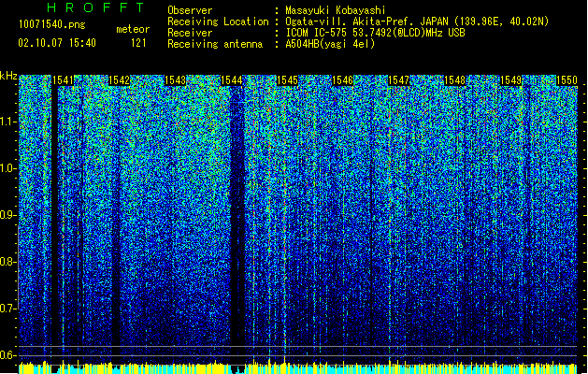The height and width of the screenshot is (374, 588).
Task: Click the HROFFT title text
Action: click(x=96, y=7)
